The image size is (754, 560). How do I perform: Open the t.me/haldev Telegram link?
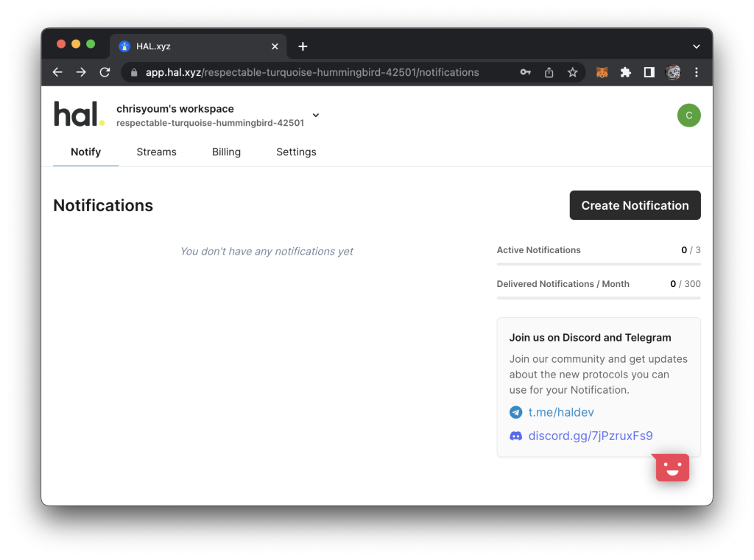click(560, 412)
